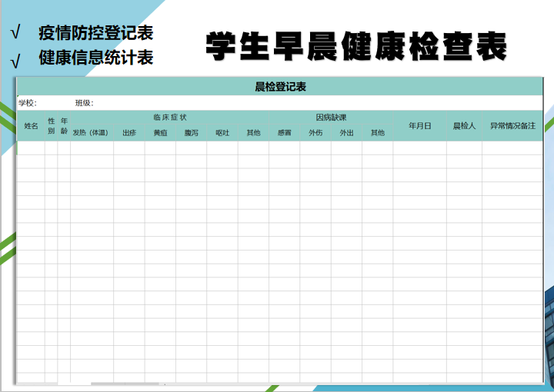Select the 性别 column header
Image resolution: width=554 pixels, height=392 pixels.
click(x=52, y=125)
